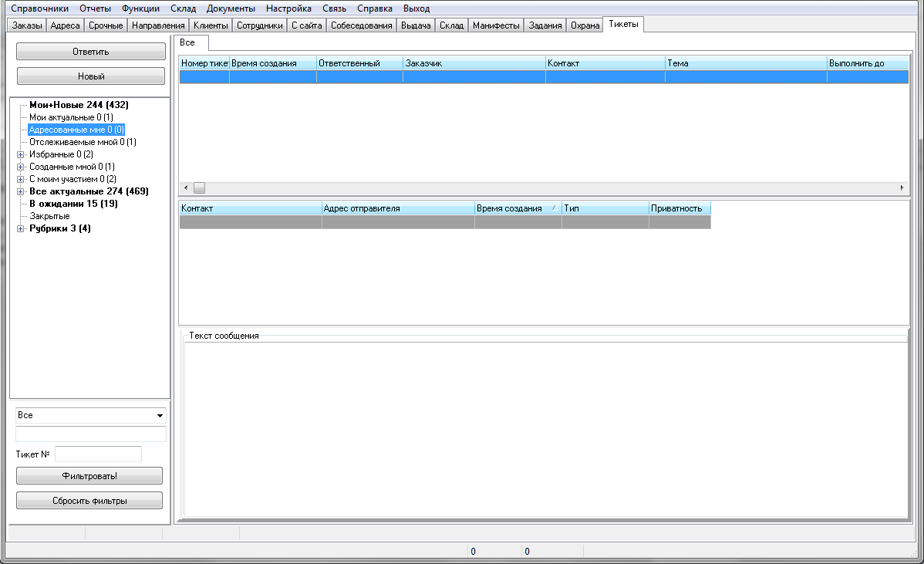Select В ожидании tree item
This screenshot has width=924, height=564.
point(74,204)
